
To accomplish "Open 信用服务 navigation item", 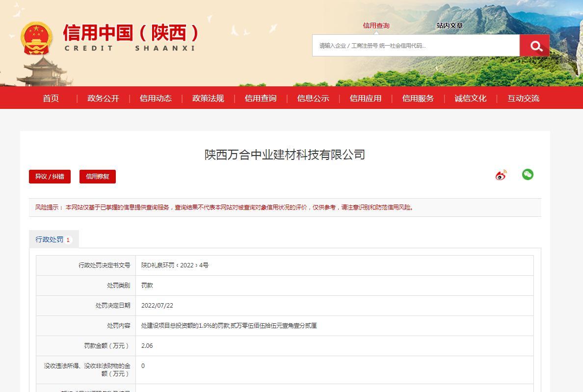I will pos(418,99).
